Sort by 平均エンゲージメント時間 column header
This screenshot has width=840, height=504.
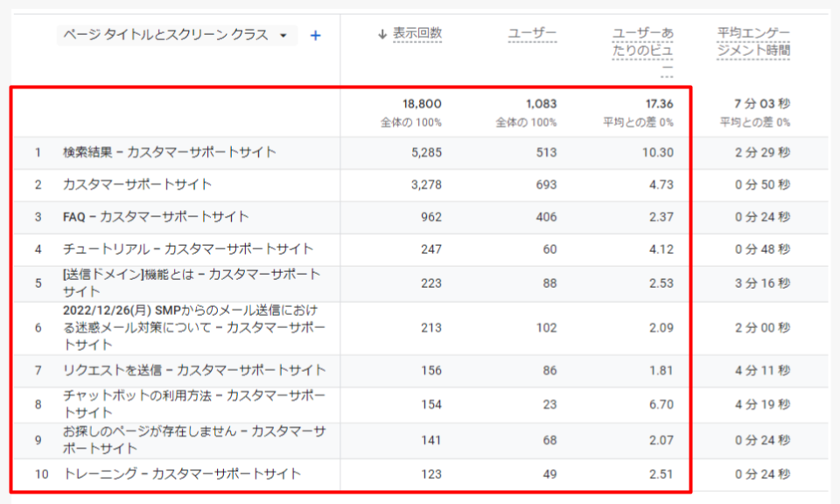point(753,42)
